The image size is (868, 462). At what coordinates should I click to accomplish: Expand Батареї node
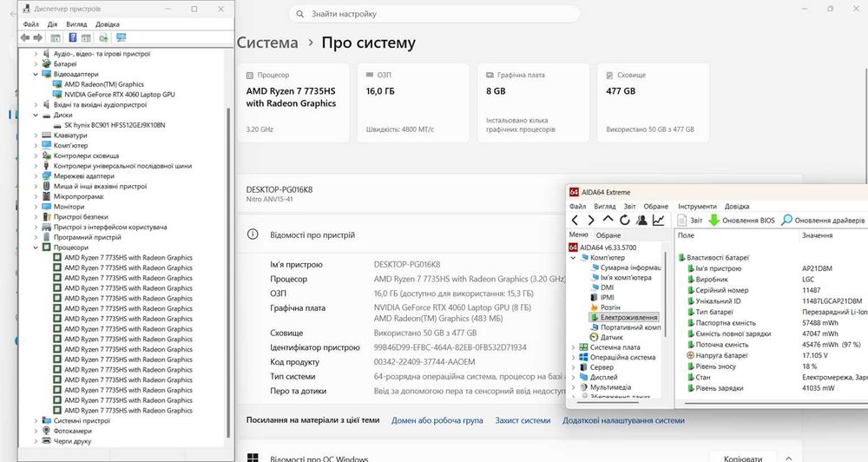coord(36,64)
